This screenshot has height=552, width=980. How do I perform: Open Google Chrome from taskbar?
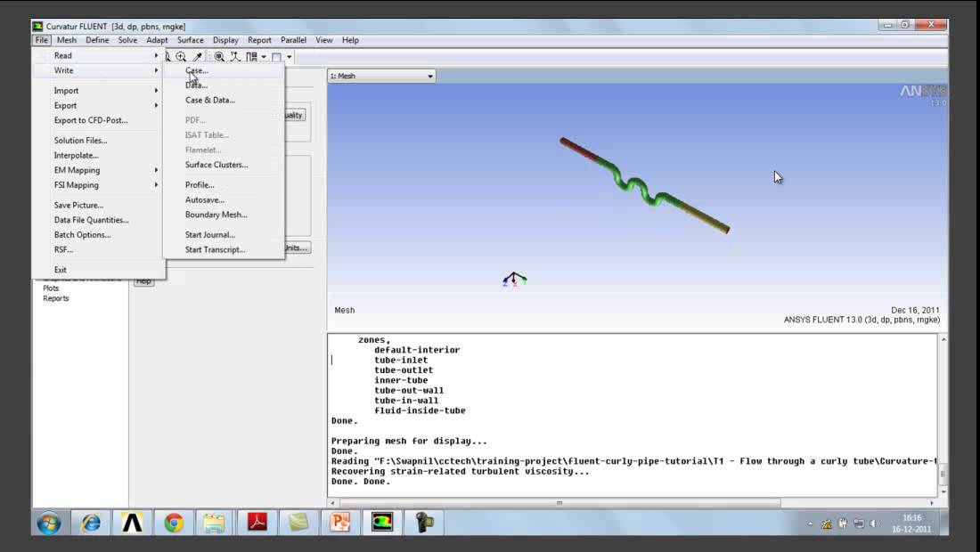coord(174,523)
